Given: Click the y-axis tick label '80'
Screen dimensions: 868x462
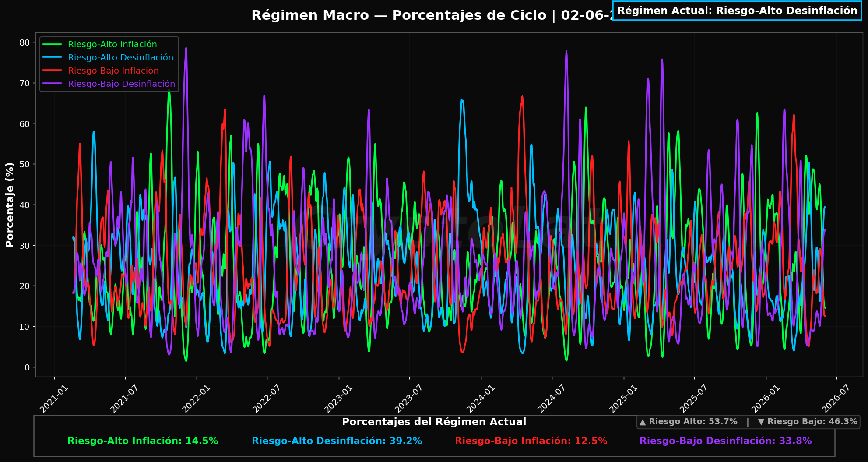Looking at the screenshot, I should 25,42.
